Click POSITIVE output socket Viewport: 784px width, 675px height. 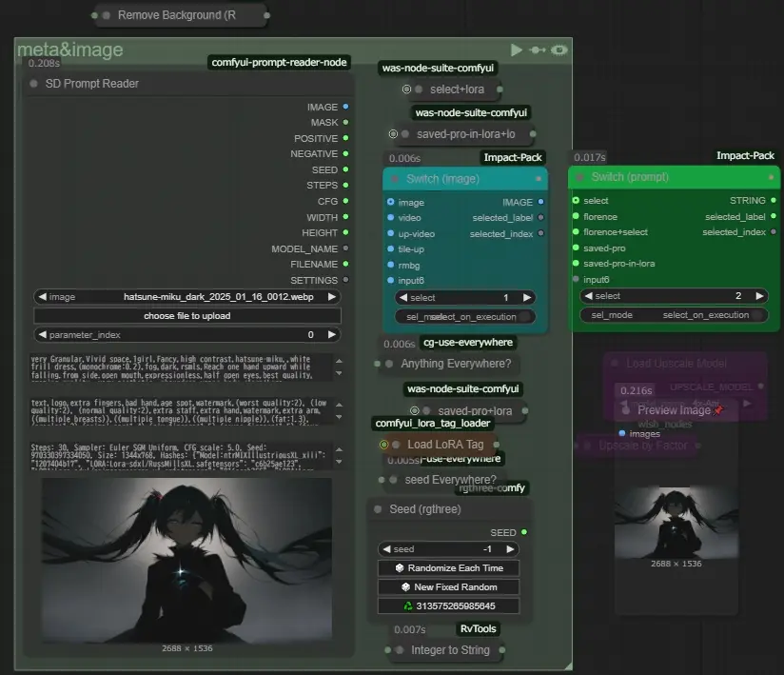pos(345,138)
